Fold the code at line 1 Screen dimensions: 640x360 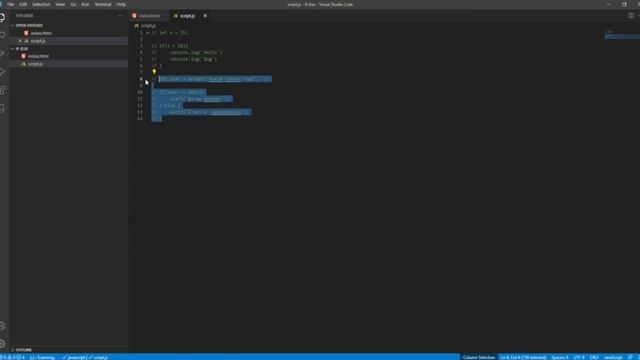point(147,33)
